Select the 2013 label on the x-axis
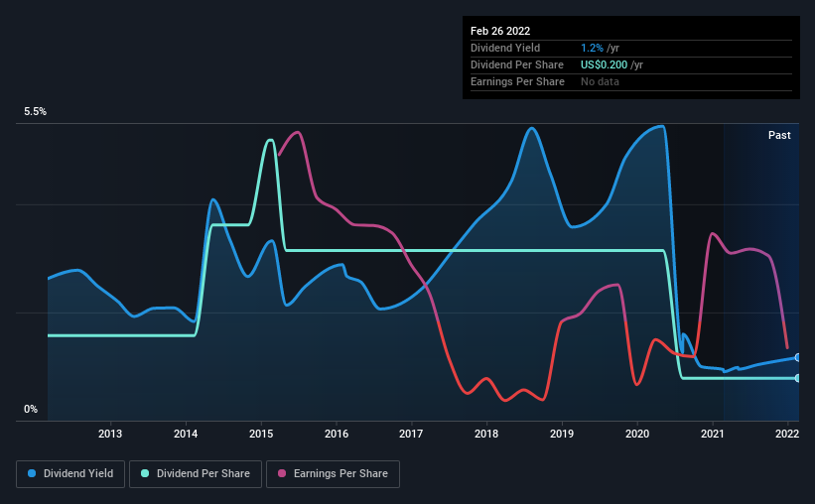This screenshot has height=504, width=815. [110, 434]
